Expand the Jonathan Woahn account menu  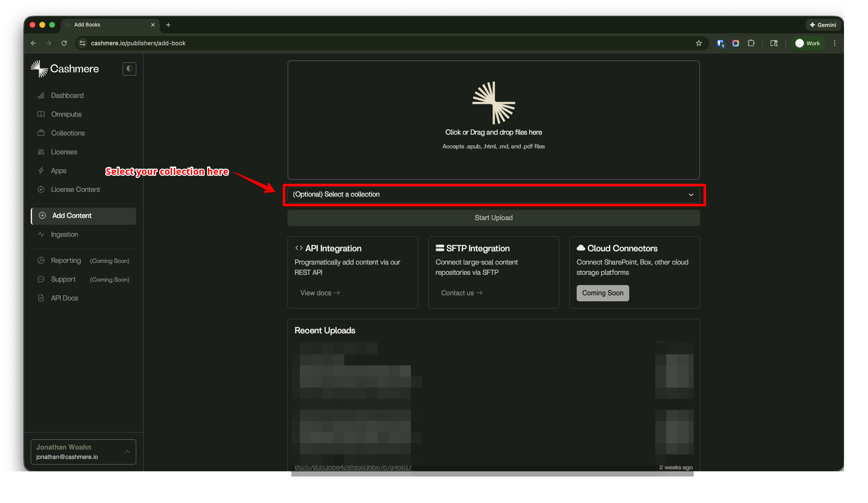(x=84, y=452)
